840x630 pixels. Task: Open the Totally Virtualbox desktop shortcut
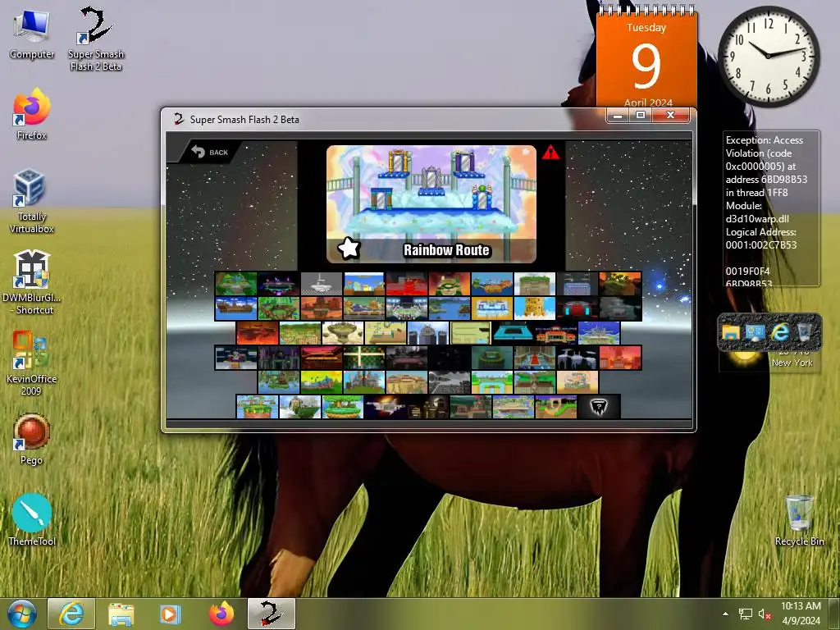click(x=32, y=202)
